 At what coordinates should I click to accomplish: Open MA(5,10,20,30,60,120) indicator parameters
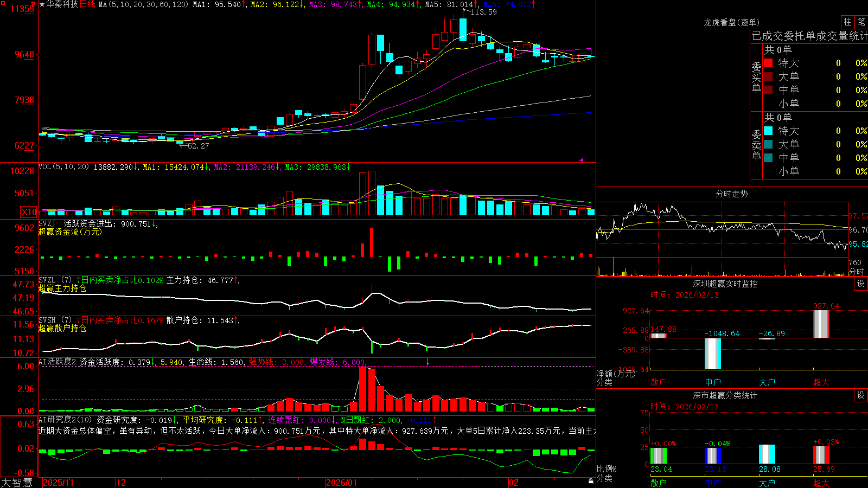pos(143,4)
